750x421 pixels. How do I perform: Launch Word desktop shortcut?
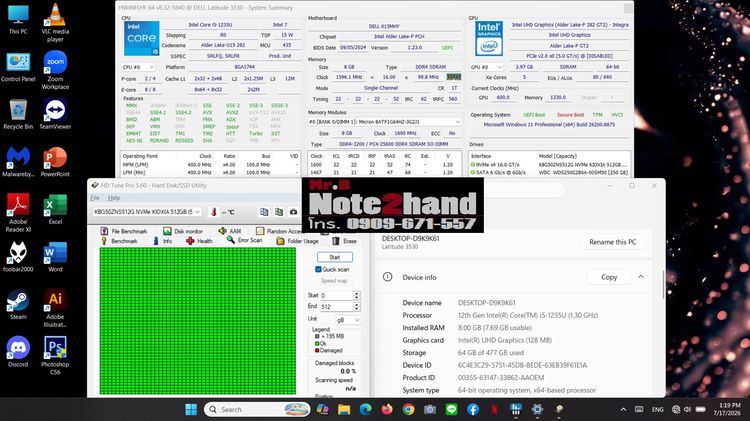pyautogui.click(x=55, y=257)
